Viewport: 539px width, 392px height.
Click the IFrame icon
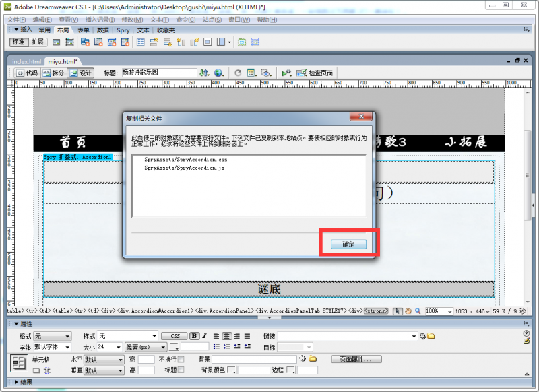pos(208,42)
